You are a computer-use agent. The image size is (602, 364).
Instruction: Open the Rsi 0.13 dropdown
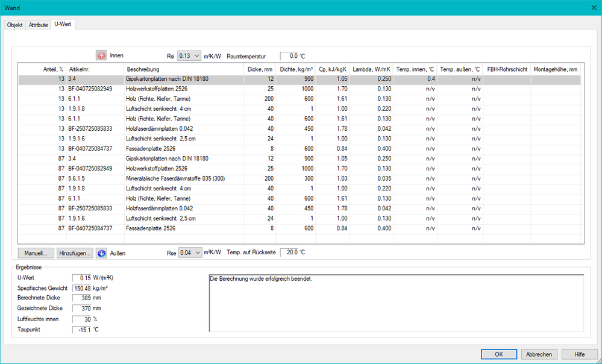pos(189,56)
